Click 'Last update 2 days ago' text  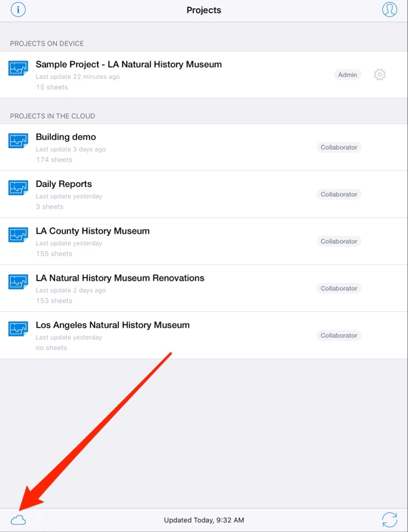tap(71, 290)
